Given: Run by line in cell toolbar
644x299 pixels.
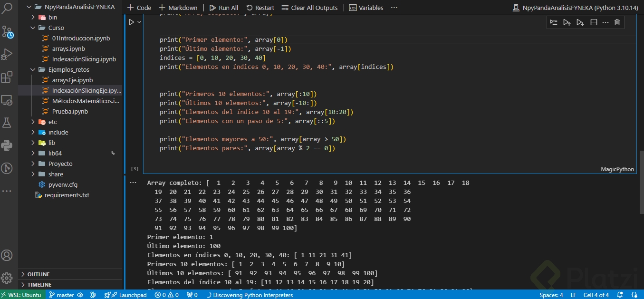Looking at the screenshot, I should pos(553,22).
